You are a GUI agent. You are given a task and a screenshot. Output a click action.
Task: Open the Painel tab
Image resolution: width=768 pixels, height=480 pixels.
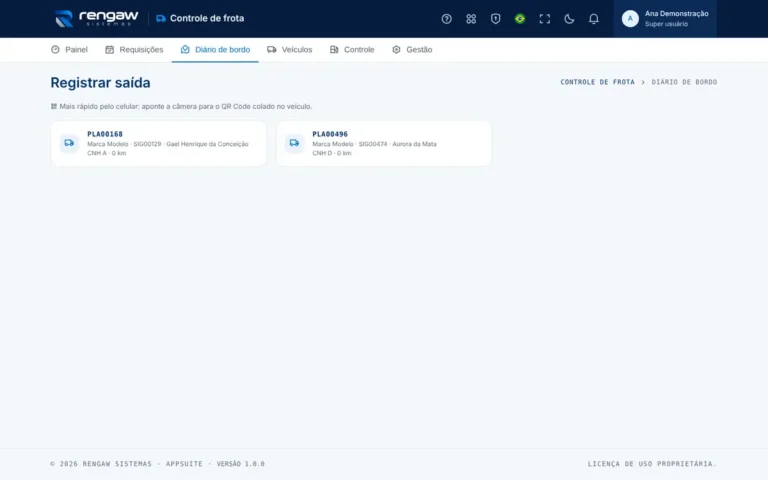69,49
